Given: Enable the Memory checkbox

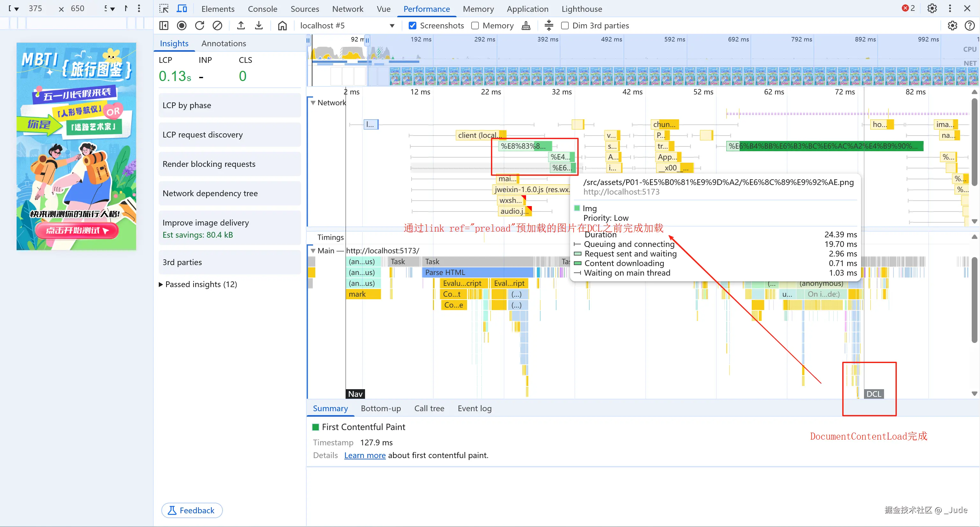Looking at the screenshot, I should [475, 26].
